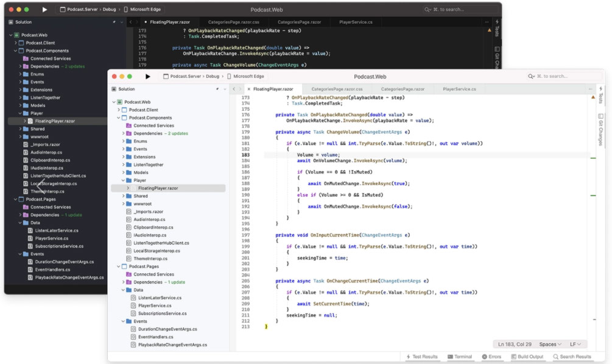Switch to CategoriesPage.razor.css tab in the light window
The image size is (612, 364).
point(337,89)
